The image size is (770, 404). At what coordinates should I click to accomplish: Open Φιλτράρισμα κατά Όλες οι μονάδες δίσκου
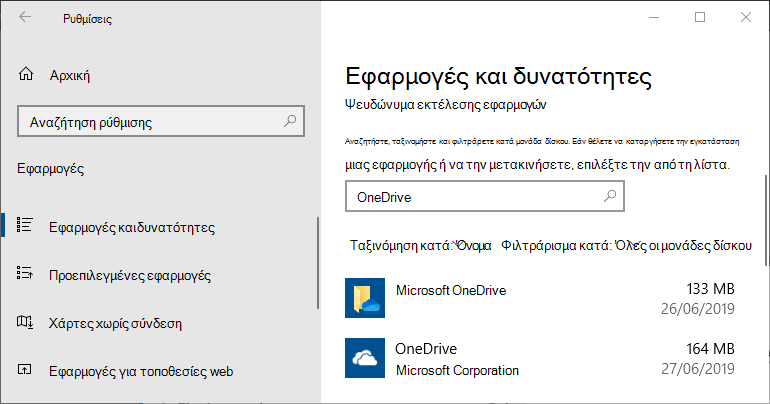(x=626, y=245)
